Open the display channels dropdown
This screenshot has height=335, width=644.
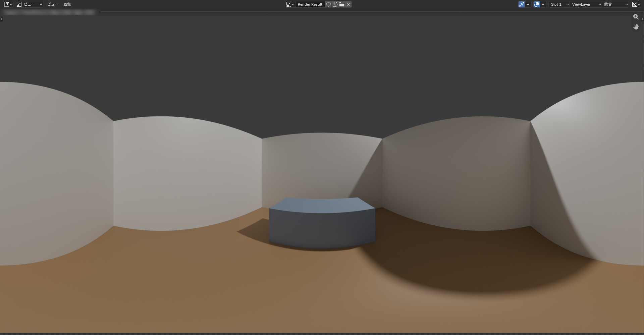tap(636, 4)
